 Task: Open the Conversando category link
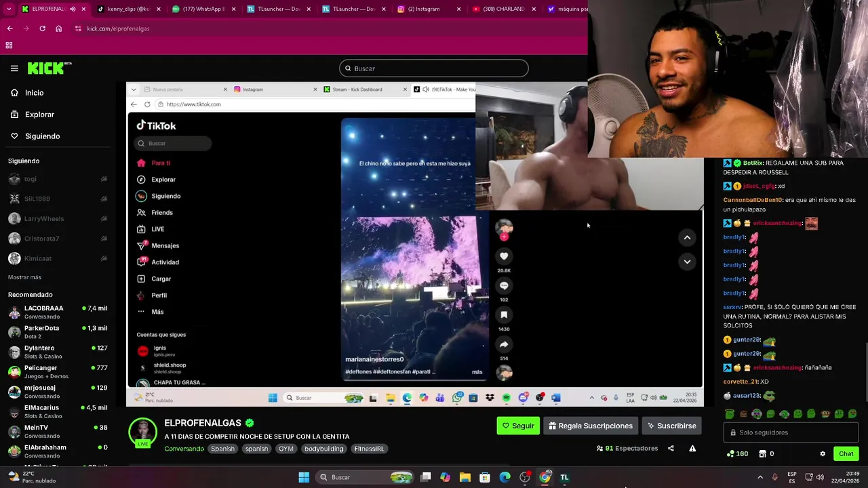point(184,449)
